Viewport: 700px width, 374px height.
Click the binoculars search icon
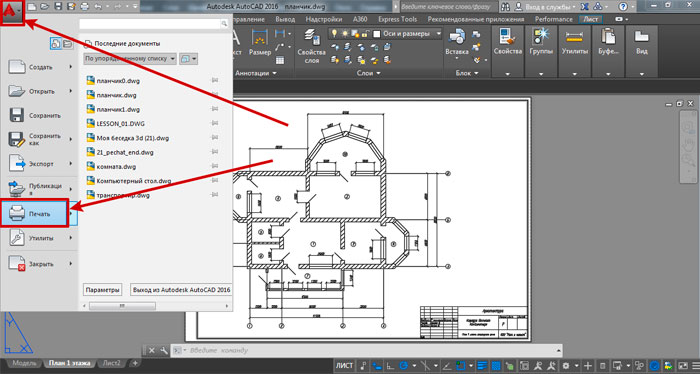(505, 7)
